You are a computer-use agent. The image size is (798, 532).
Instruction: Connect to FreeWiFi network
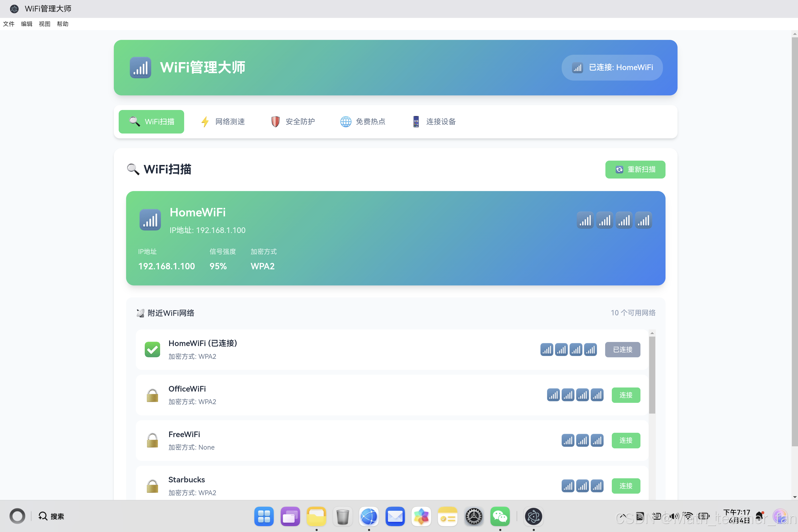[x=626, y=440]
